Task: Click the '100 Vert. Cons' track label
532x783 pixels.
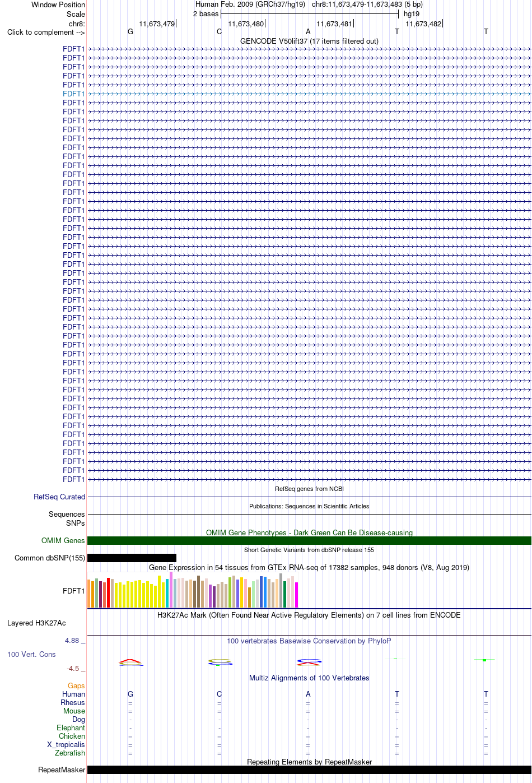Action: coord(31,654)
